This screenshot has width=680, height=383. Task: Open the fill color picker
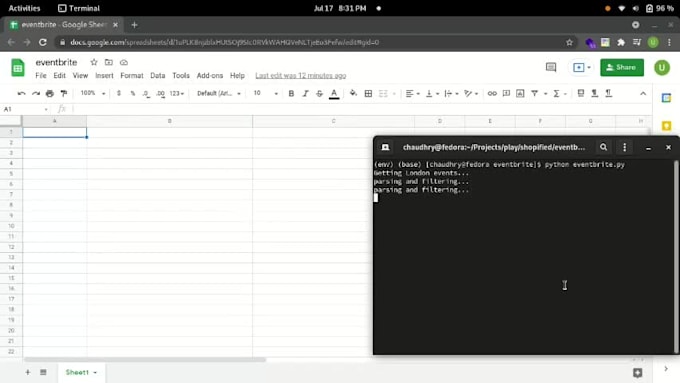[353, 93]
